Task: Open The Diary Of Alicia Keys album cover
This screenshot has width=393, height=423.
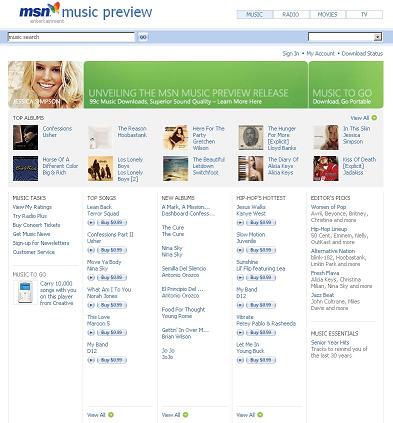Action: pos(251,168)
